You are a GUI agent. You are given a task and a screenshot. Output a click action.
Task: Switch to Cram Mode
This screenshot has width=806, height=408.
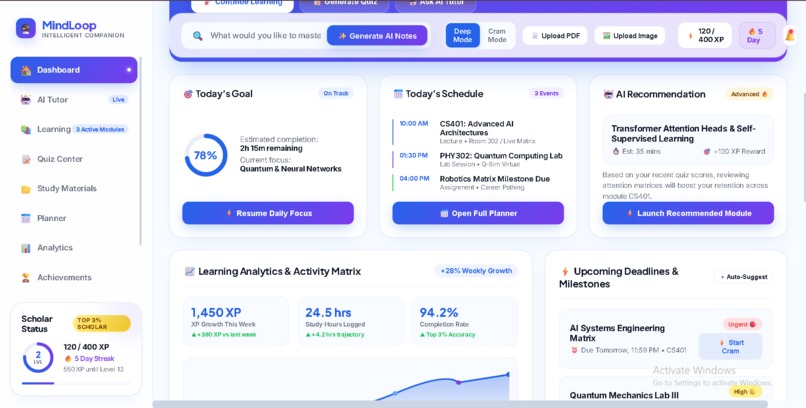tap(497, 35)
